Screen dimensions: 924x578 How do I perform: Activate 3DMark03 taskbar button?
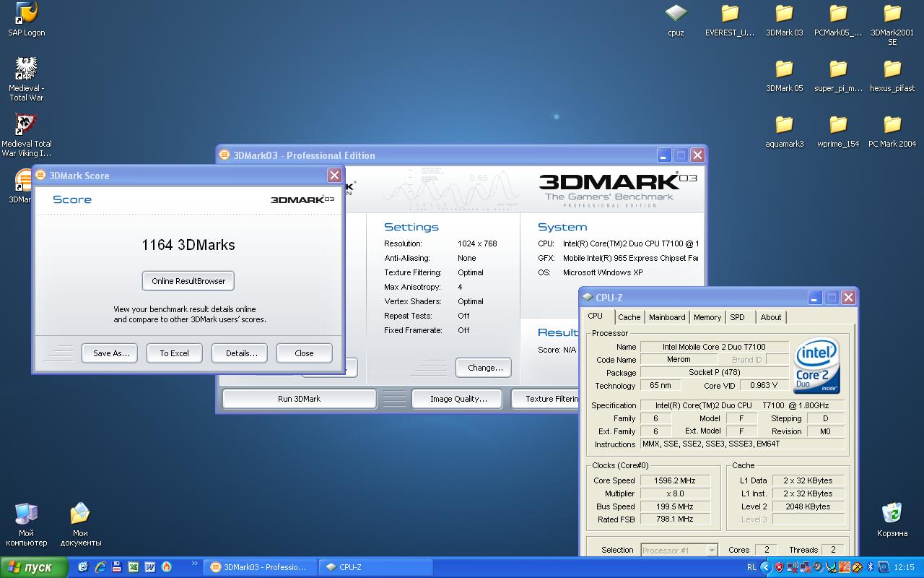[260, 567]
